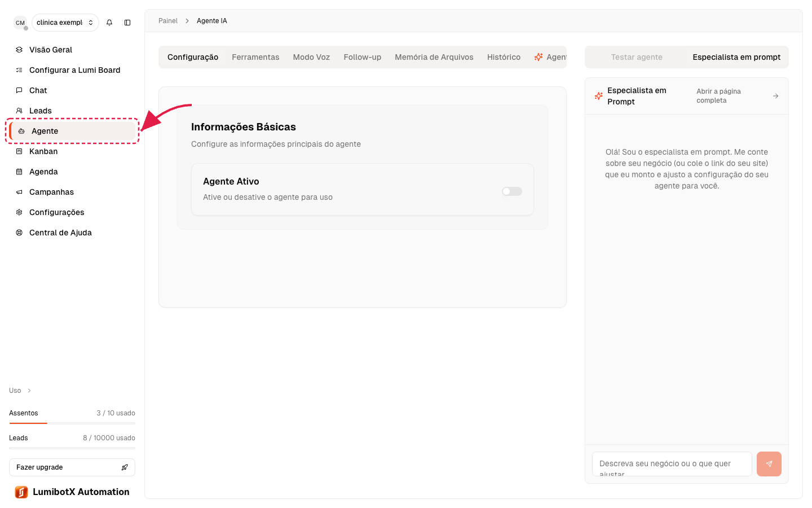This screenshot has height=508, width=812.
Task: Open the notifications bell icon
Action: pos(109,23)
